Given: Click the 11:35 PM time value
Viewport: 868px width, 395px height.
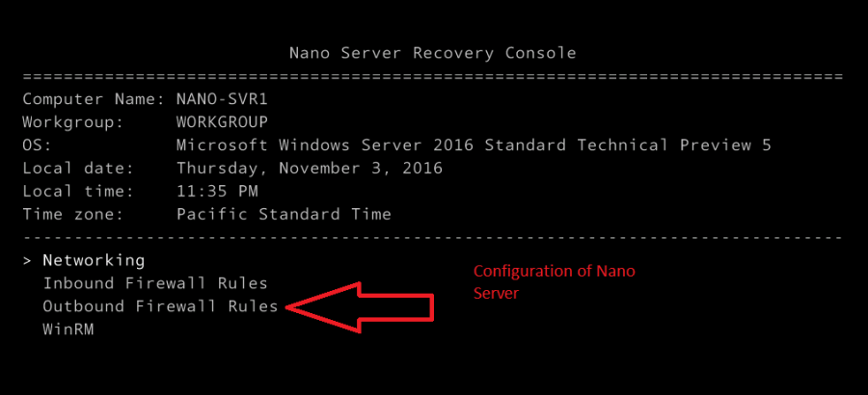Looking at the screenshot, I should coord(217,191).
